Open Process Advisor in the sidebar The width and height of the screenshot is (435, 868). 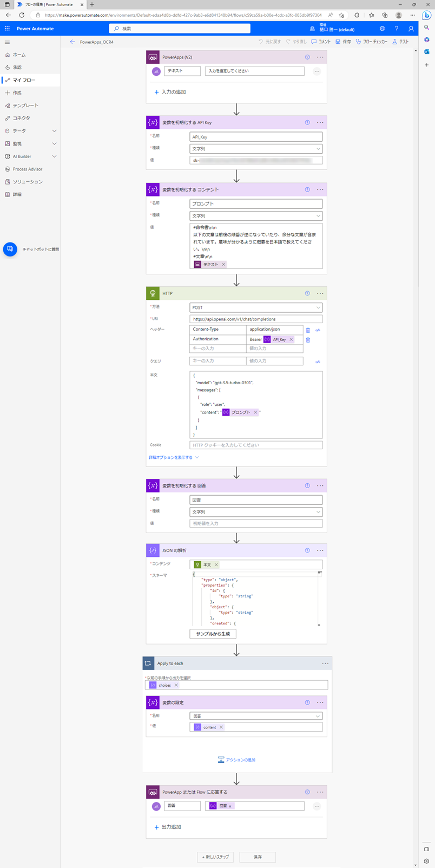(30, 169)
